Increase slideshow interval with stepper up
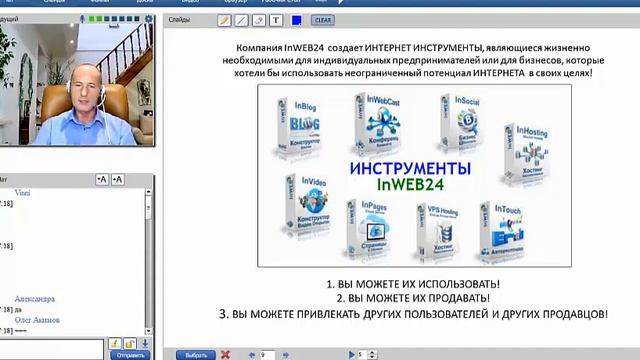This screenshot has height=360, width=640. (372, 352)
